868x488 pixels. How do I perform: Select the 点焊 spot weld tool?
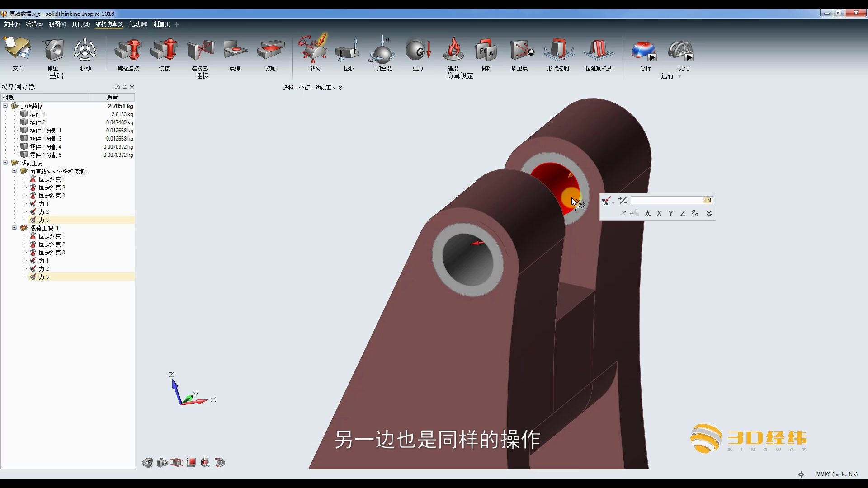(235, 50)
